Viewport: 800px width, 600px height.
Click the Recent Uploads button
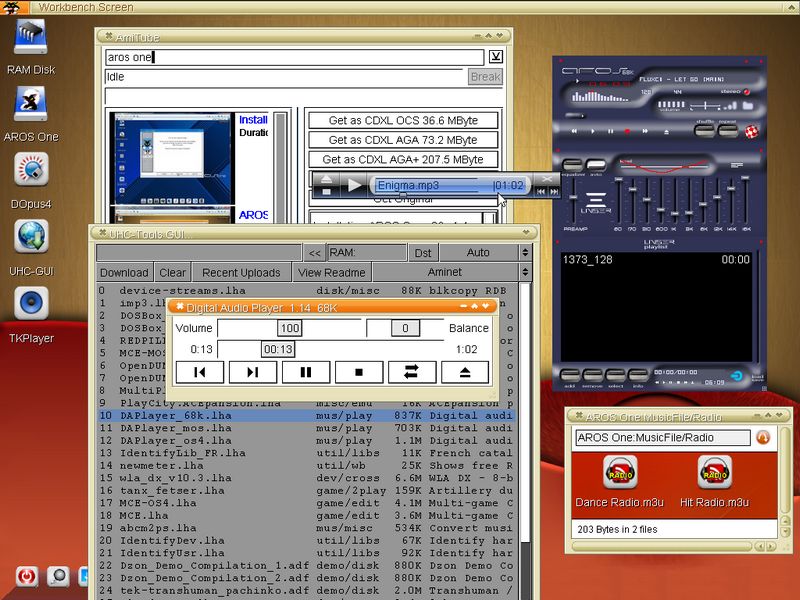tap(241, 272)
